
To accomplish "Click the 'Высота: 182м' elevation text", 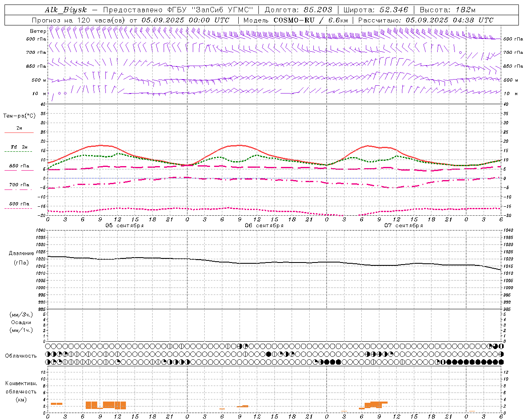I will point(447,10).
